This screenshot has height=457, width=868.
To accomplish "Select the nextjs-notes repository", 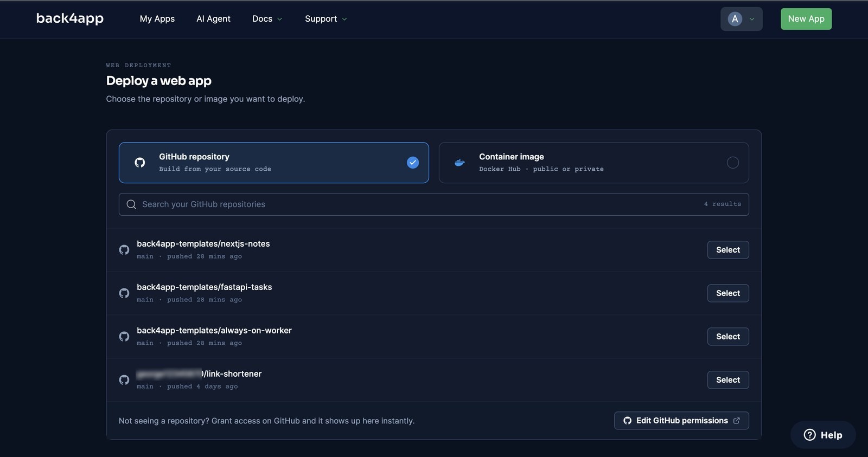I will click(x=728, y=250).
